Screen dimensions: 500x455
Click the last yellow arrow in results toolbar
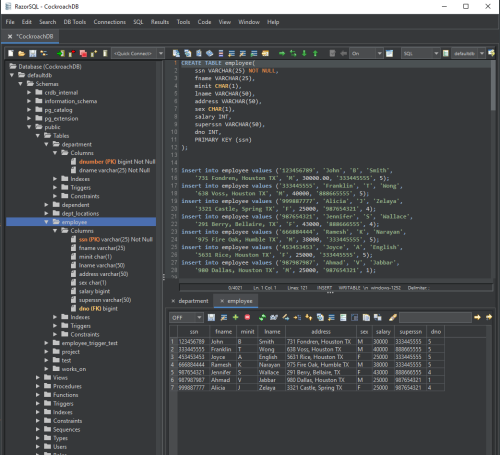click(x=489, y=317)
